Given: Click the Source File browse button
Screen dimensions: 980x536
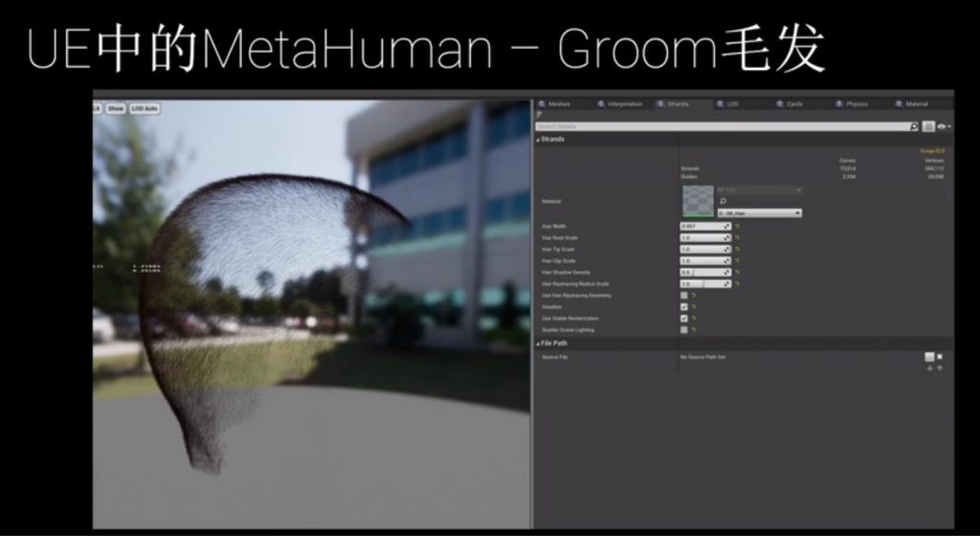Looking at the screenshot, I should (x=929, y=357).
